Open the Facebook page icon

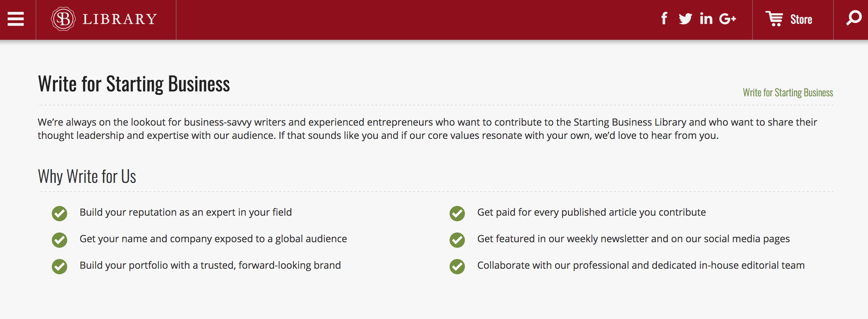coord(664,18)
